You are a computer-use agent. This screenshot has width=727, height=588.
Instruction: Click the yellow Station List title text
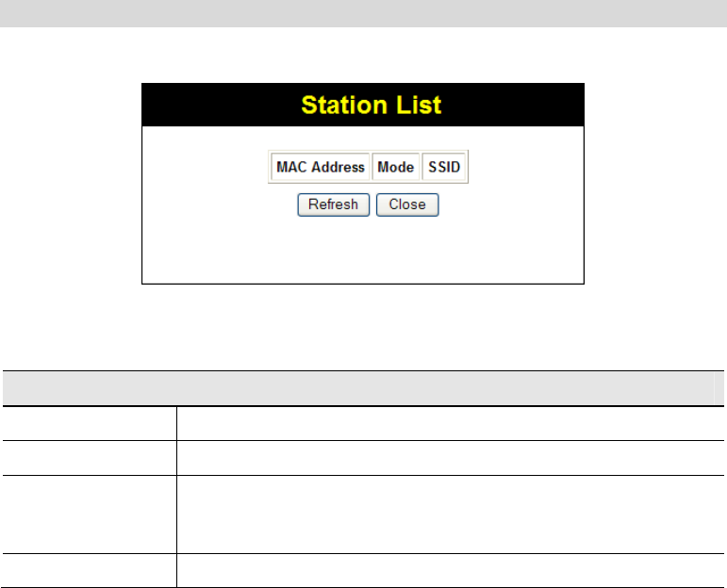[372, 106]
